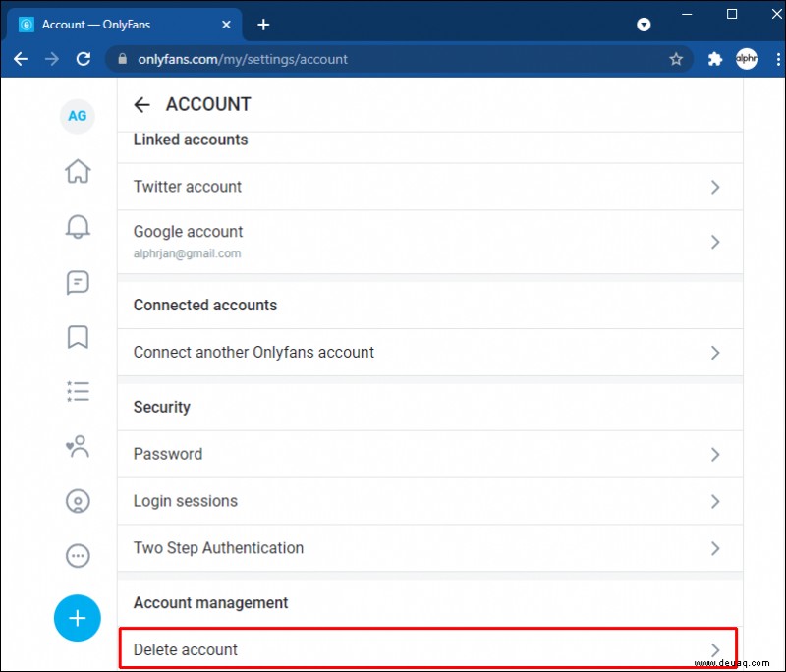Expand Connect another Onlyfans account chevron

click(x=715, y=353)
